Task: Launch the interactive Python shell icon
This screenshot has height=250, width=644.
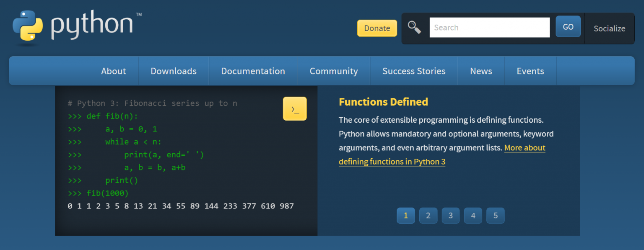Action: coord(295,108)
